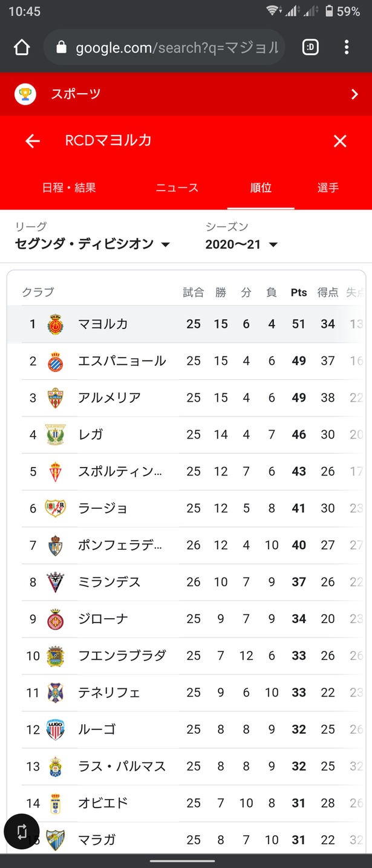The height and width of the screenshot is (868, 372).
Task: Close the RCDマヨルカ panel with X
Action: click(x=340, y=141)
